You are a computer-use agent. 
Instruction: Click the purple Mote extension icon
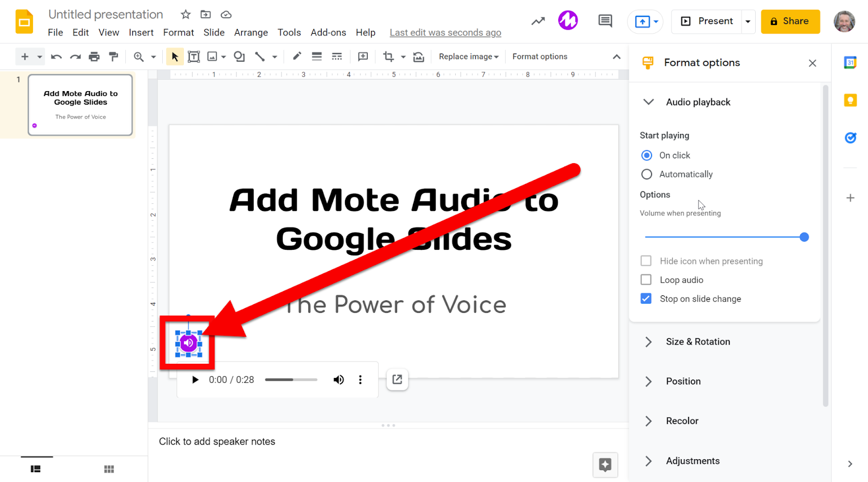pyautogui.click(x=568, y=21)
